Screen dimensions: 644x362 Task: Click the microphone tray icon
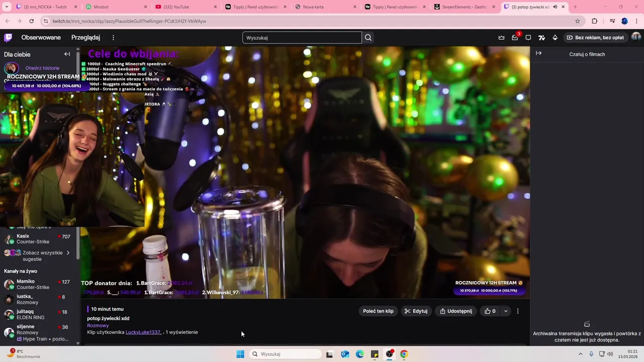(x=592, y=354)
